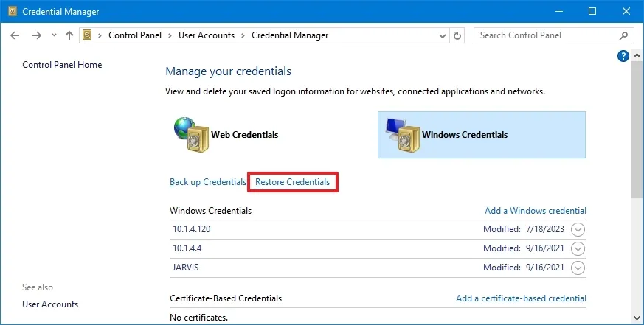Expand the 10.1.4.4 credential chevron
Screen dimensions: 644x325
click(578, 248)
